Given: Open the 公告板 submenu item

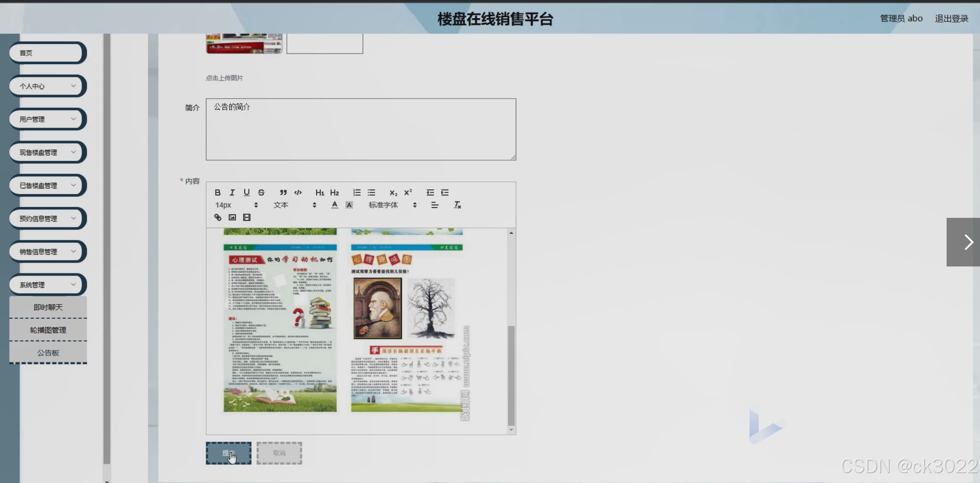Looking at the screenshot, I should pyautogui.click(x=48, y=352).
